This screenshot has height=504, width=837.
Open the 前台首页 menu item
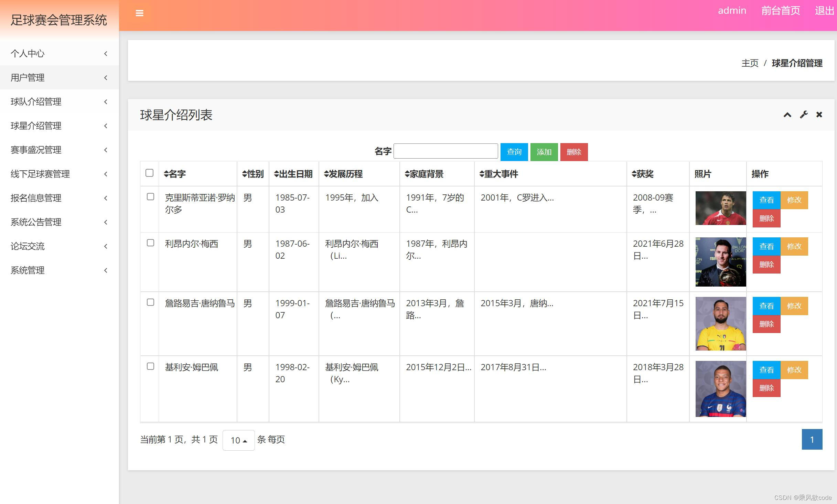(780, 11)
